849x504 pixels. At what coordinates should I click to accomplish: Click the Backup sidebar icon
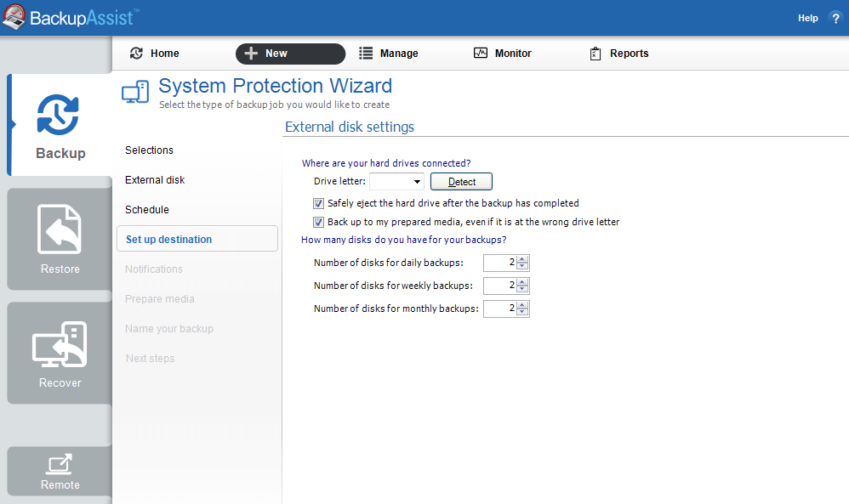click(58, 116)
